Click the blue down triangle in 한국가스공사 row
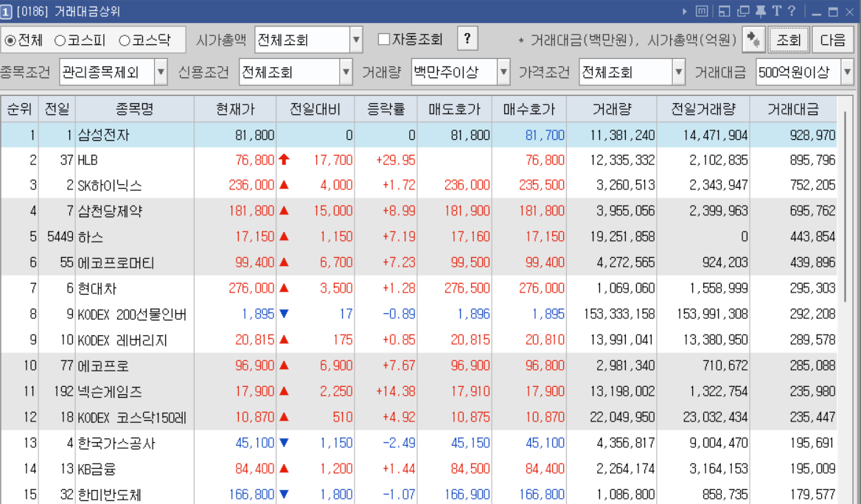The image size is (861, 504). (x=284, y=443)
